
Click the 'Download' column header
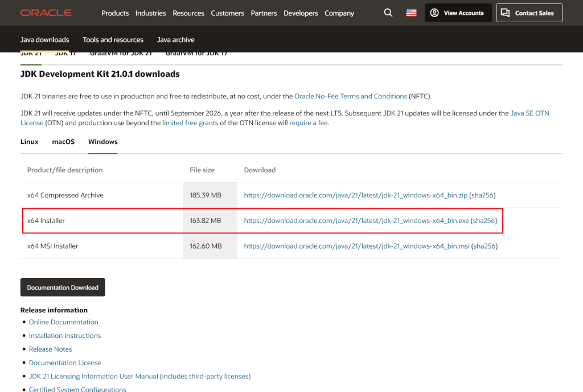click(x=260, y=170)
